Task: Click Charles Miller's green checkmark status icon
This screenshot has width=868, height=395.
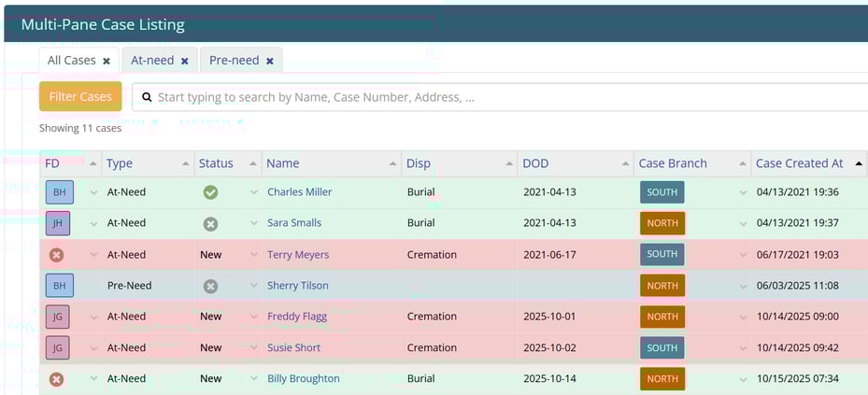Action: pos(210,192)
